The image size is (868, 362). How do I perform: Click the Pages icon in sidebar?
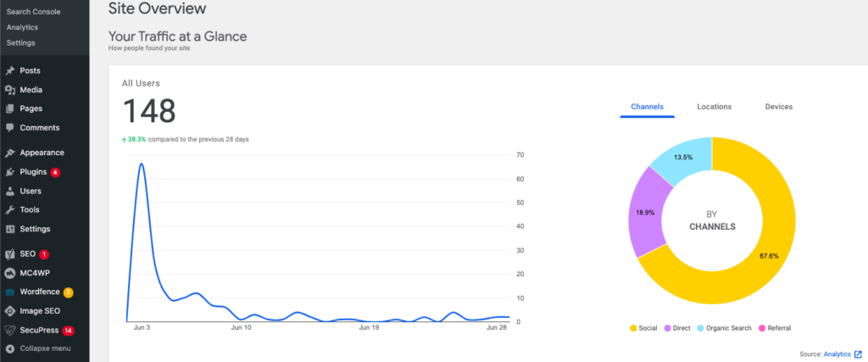pos(10,109)
